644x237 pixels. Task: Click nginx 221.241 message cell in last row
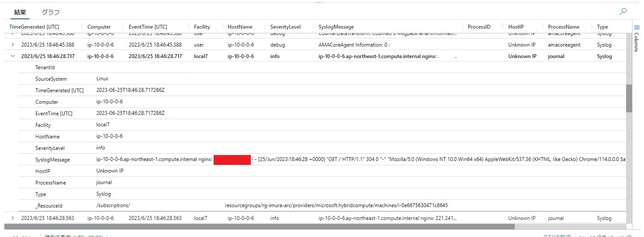(x=388, y=218)
